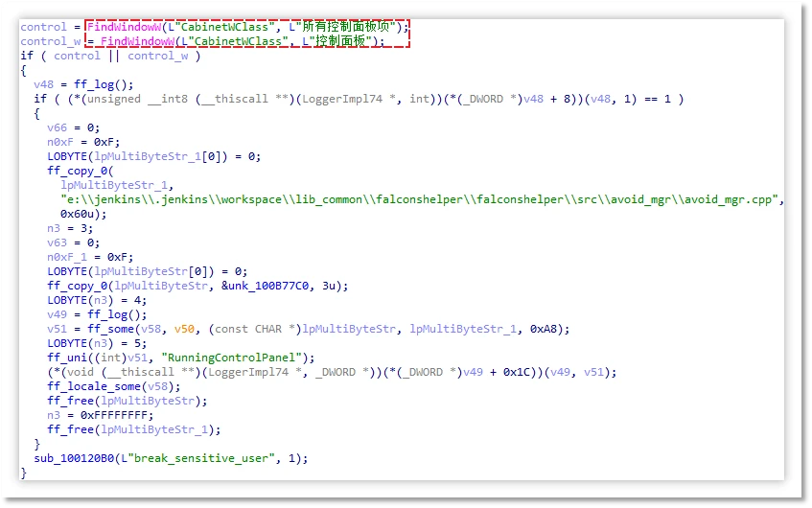Viewport: 812px width, 508px height.
Task: Select the 'n3 = 3;' line
Action: 70,228
